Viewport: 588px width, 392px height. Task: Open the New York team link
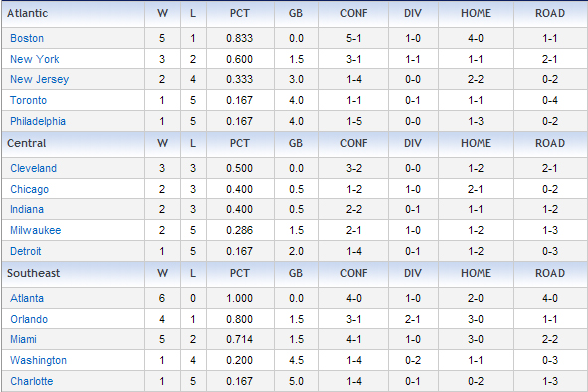34,59
